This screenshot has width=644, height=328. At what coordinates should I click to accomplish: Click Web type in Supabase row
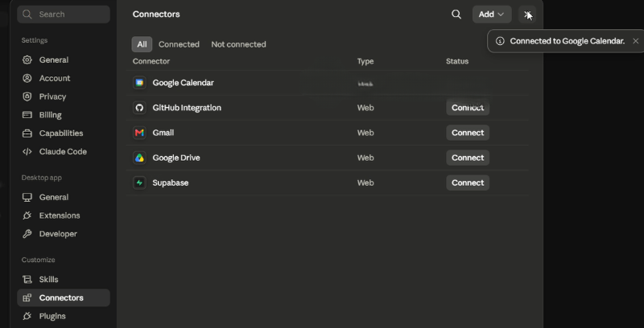point(365,182)
